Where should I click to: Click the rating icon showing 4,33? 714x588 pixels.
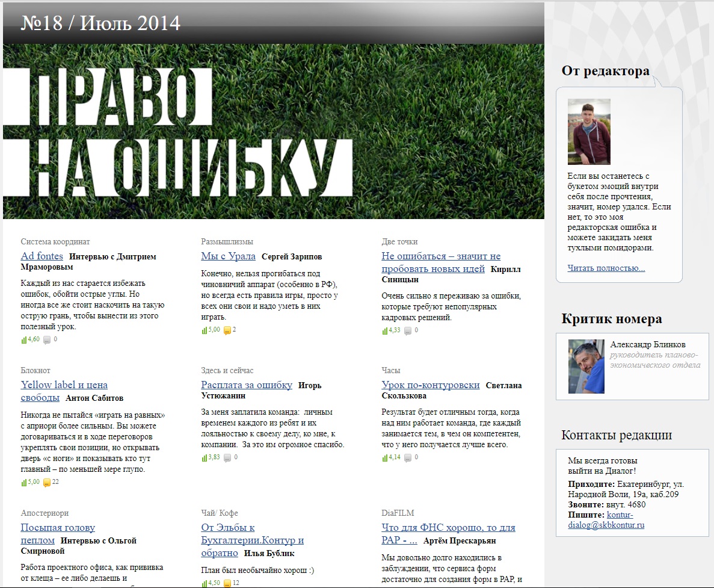(x=385, y=330)
